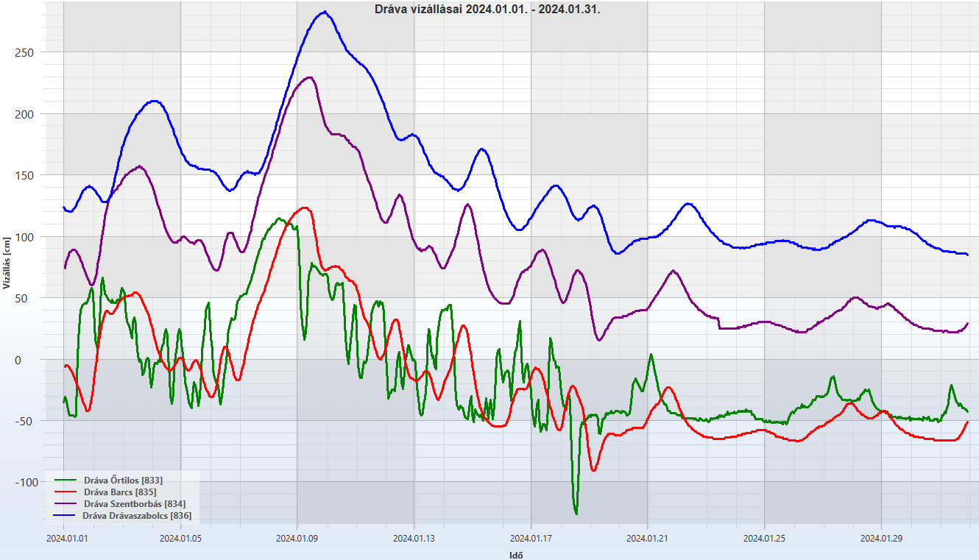This screenshot has height=560, width=979.
Task: Click the lowest dip of the green line
Action: (x=576, y=513)
